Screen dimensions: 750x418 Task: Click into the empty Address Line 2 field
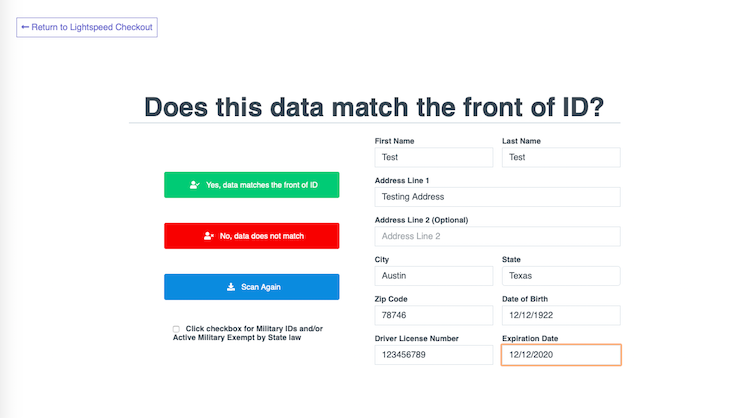pyautogui.click(x=497, y=236)
